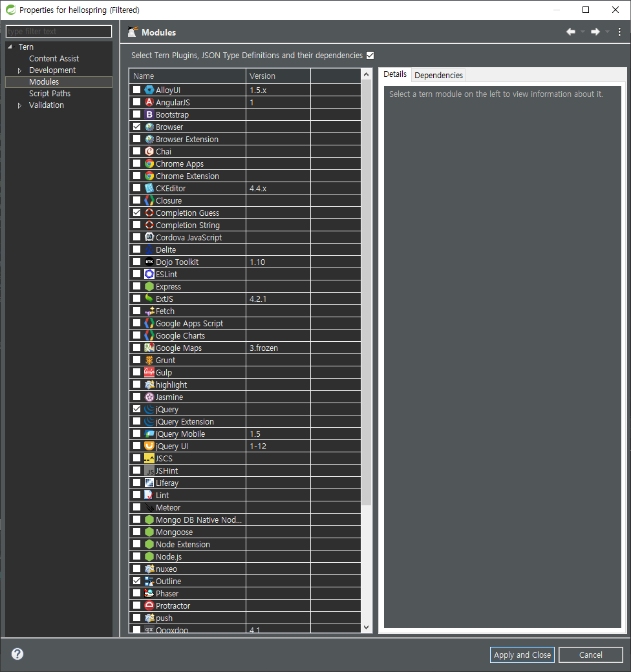Switch to the Dependencies tab

438,75
